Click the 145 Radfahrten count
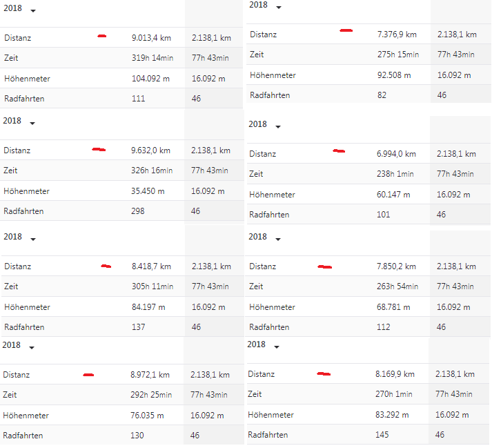 382,435
